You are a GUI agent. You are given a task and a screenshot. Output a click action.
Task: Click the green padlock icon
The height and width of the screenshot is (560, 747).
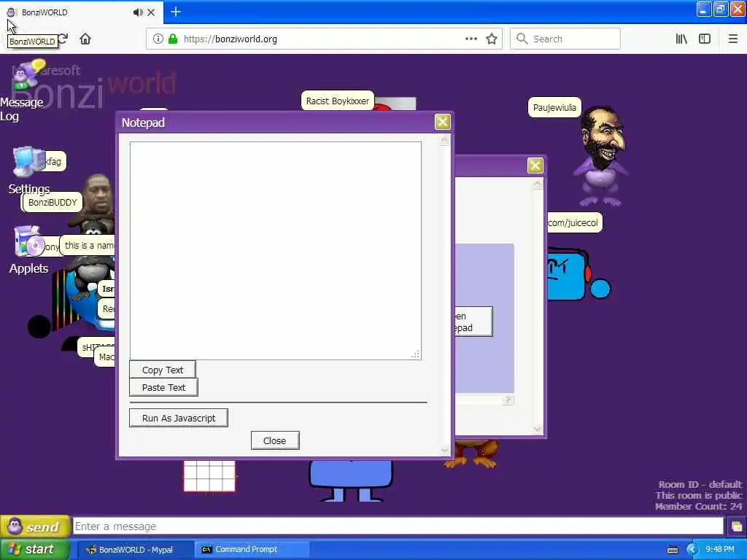click(173, 39)
